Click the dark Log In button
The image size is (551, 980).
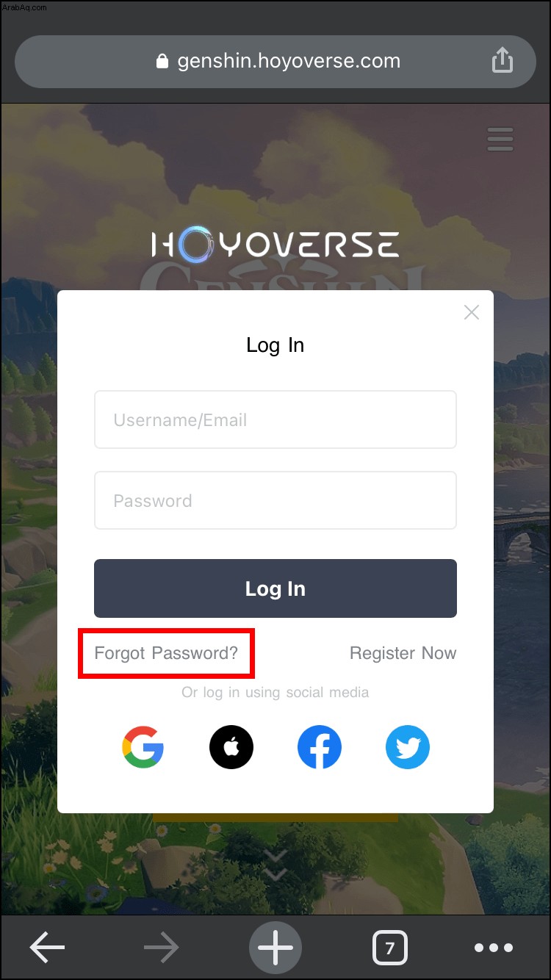pyautogui.click(x=275, y=588)
